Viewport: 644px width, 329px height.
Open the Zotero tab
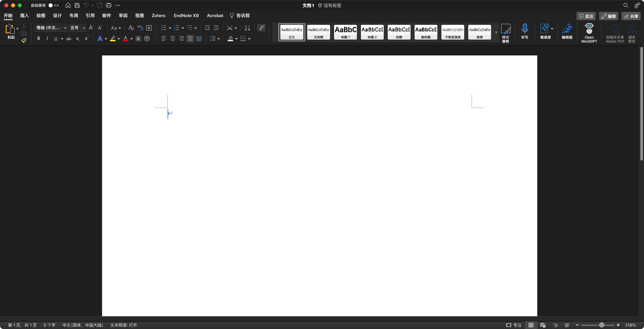click(159, 15)
